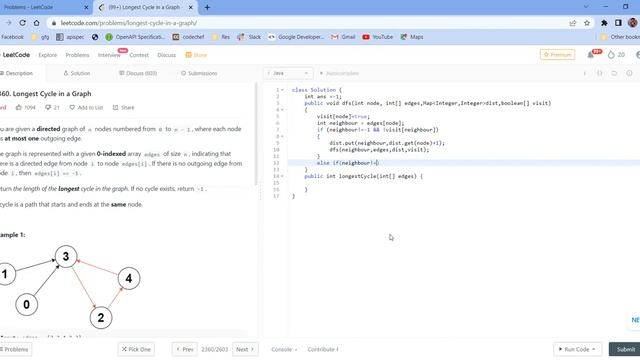The image size is (640, 360).
Task: Collapse code fold arrow on line 8
Action: click(x=282, y=137)
